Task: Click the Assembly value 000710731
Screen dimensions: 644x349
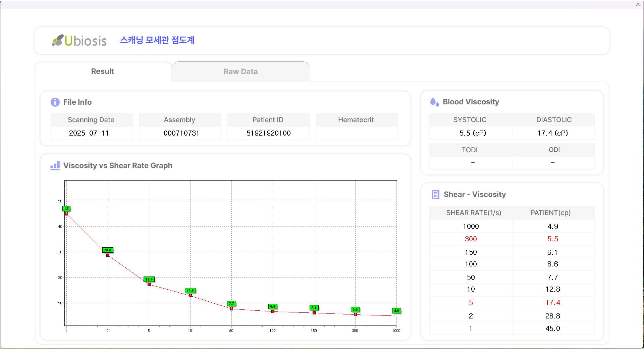Action: coord(181,133)
